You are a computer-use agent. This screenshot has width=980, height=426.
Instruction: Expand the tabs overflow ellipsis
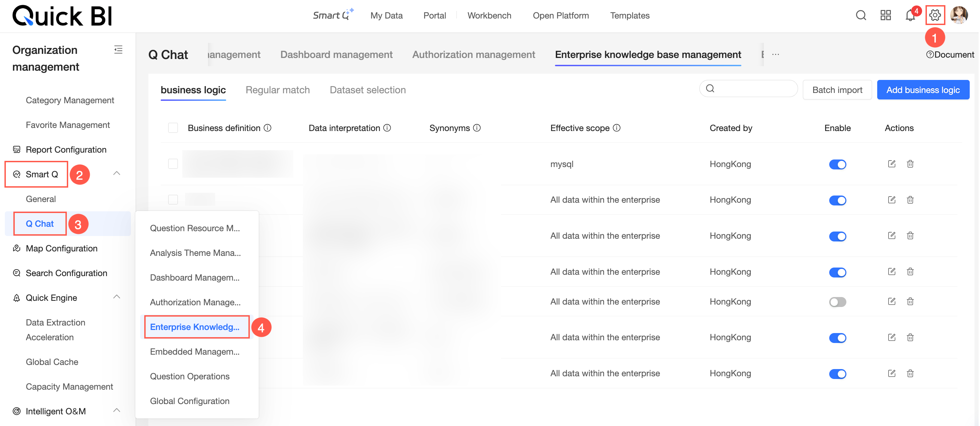point(775,55)
